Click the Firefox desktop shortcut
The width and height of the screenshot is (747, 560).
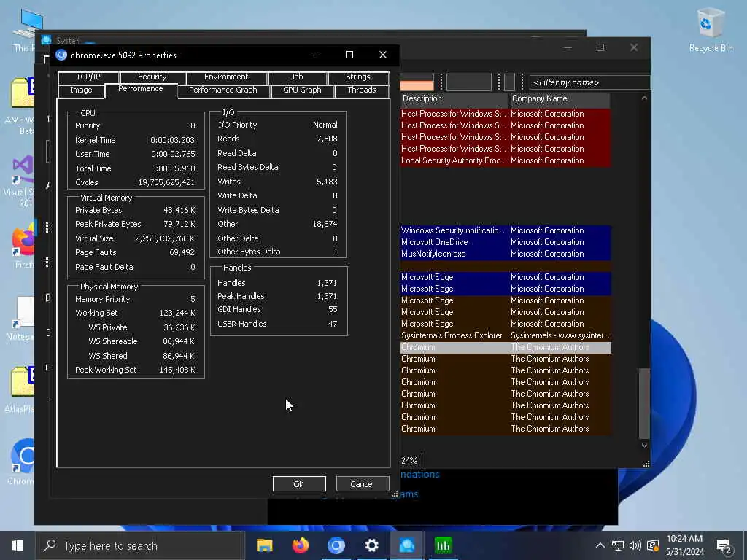coord(23,246)
